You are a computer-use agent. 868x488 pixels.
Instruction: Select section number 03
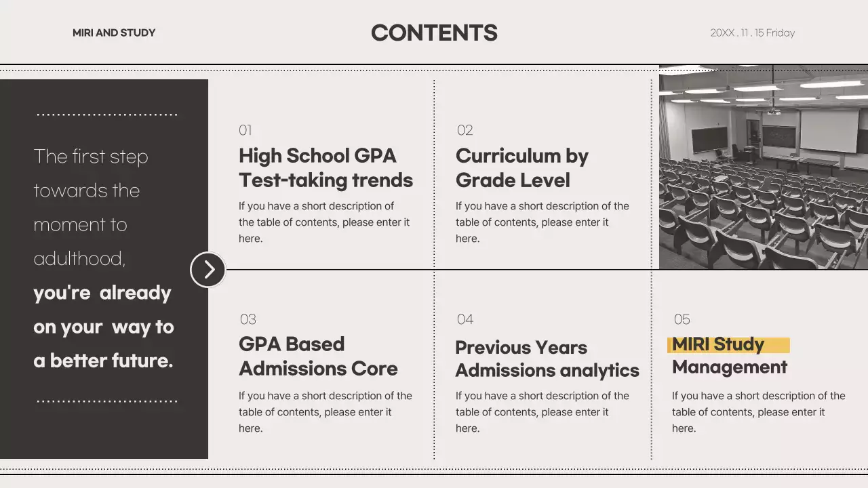tap(248, 319)
